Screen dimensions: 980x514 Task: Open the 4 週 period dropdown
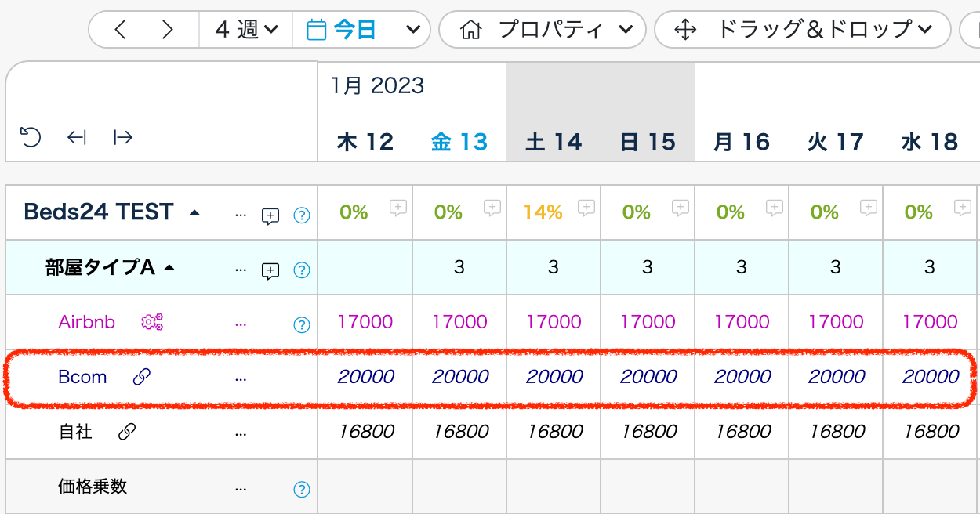click(246, 30)
